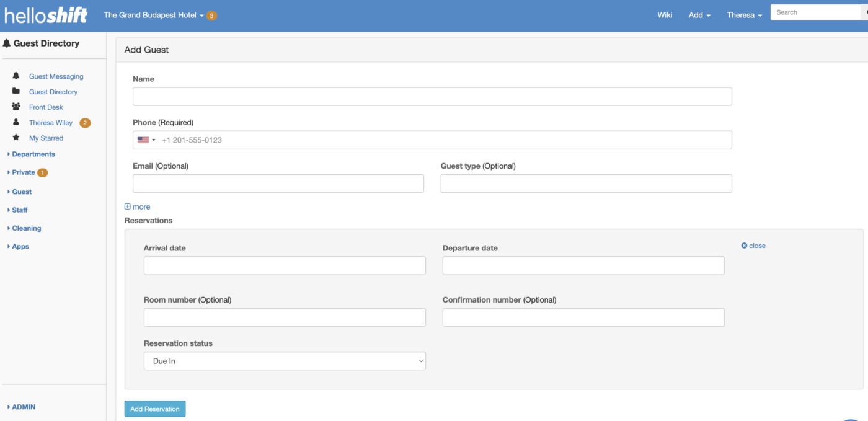Close the reservation panel
Viewport: 868px width, 421px height.
coord(753,246)
